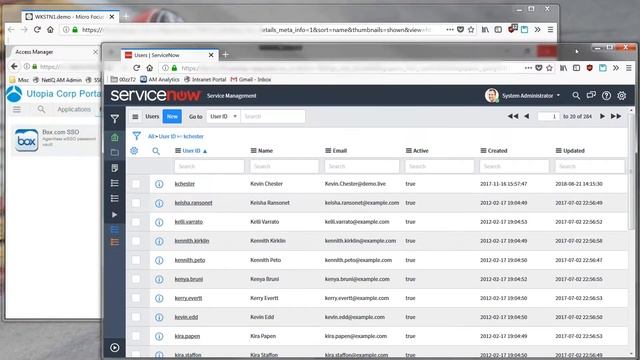Switch to the Users | ServiceNow tab
The width and height of the screenshot is (640, 360).
coord(170,55)
